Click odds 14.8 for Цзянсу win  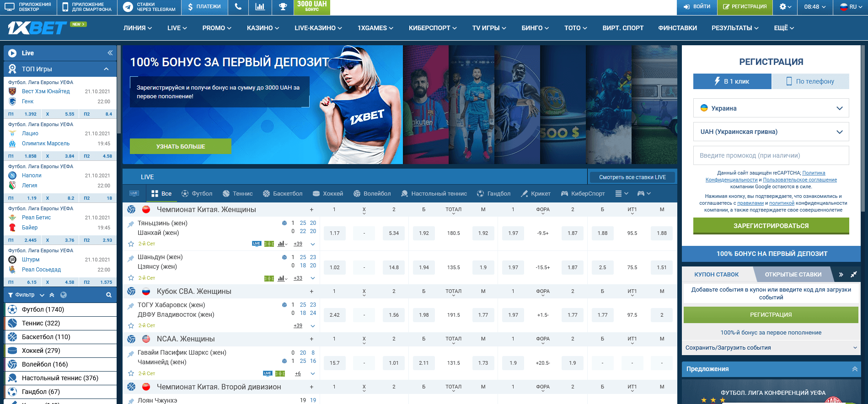click(x=394, y=267)
